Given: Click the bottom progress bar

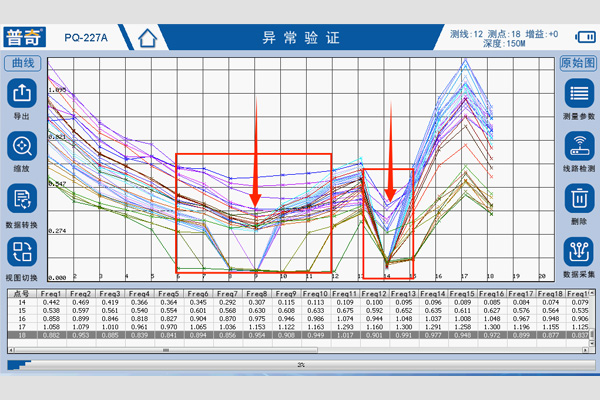Looking at the screenshot, I should (300, 366).
